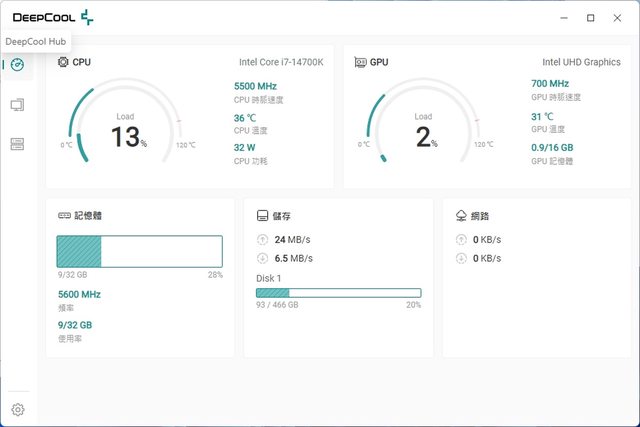Click the network icon
Viewport: 640px width, 427px height.
460,215
